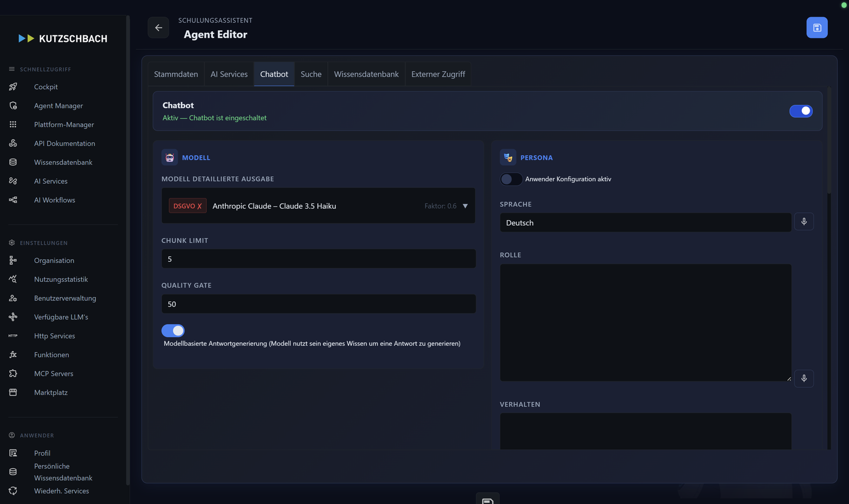Select the Chatbot tab
Viewport: 849px width, 504px height.
point(274,74)
